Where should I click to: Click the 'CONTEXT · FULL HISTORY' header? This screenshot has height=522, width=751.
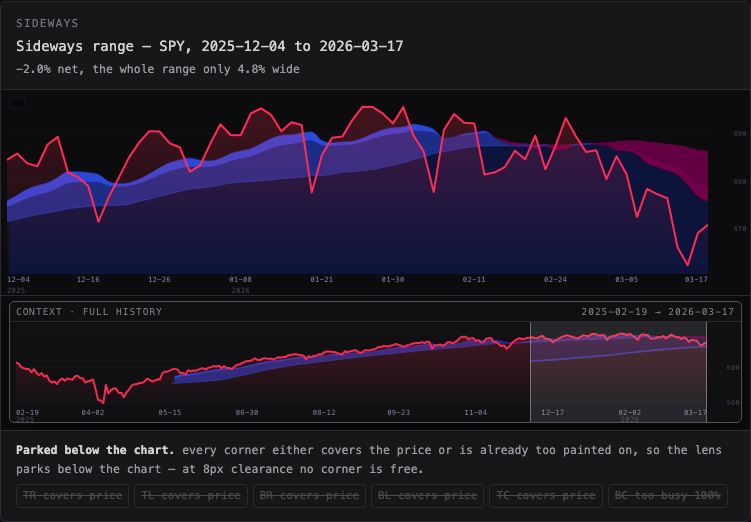click(89, 312)
